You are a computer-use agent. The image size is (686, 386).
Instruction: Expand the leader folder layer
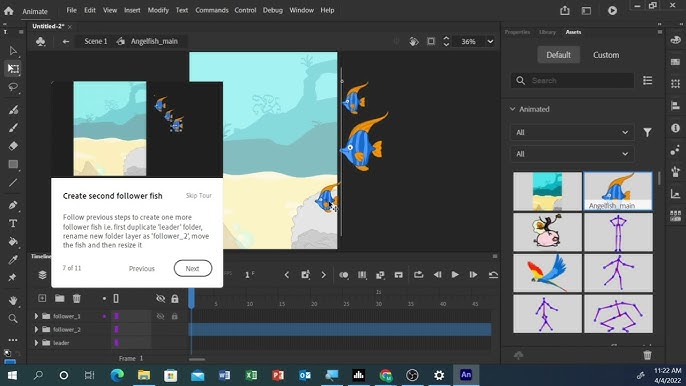click(36, 343)
